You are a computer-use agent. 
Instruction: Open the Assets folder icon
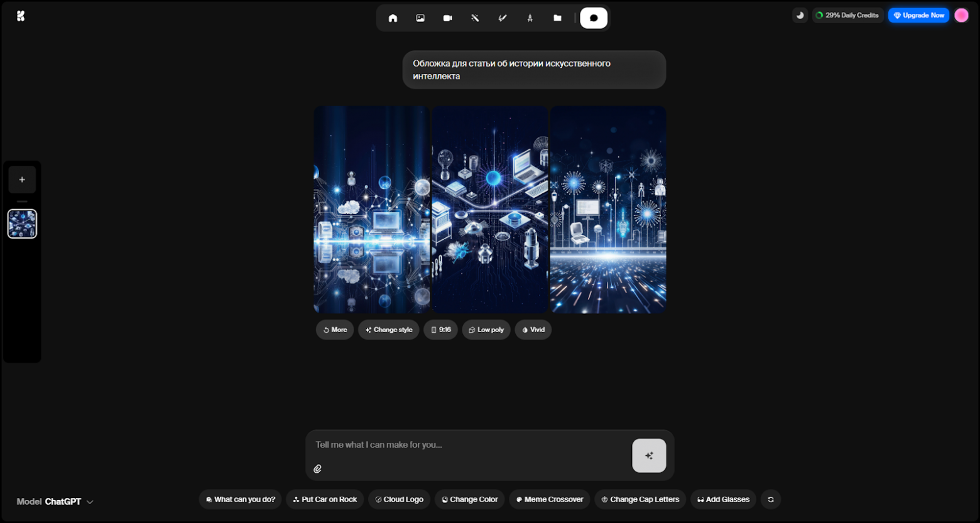[x=557, y=18]
